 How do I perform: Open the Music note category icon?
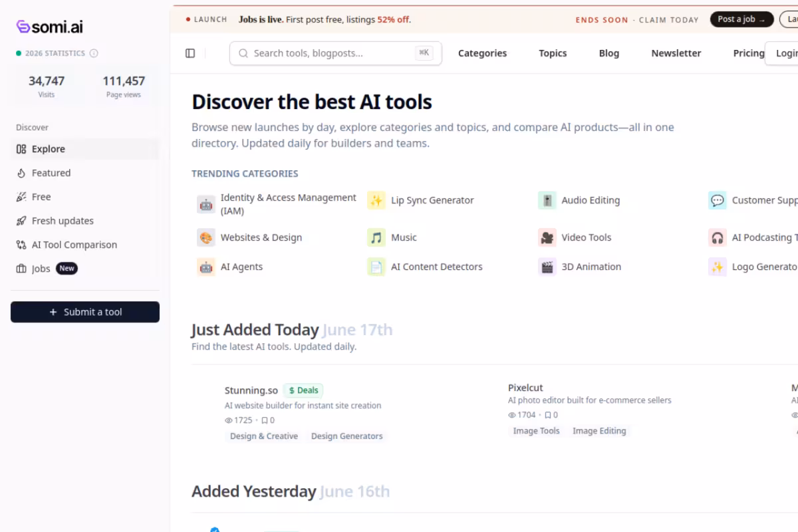(x=376, y=237)
